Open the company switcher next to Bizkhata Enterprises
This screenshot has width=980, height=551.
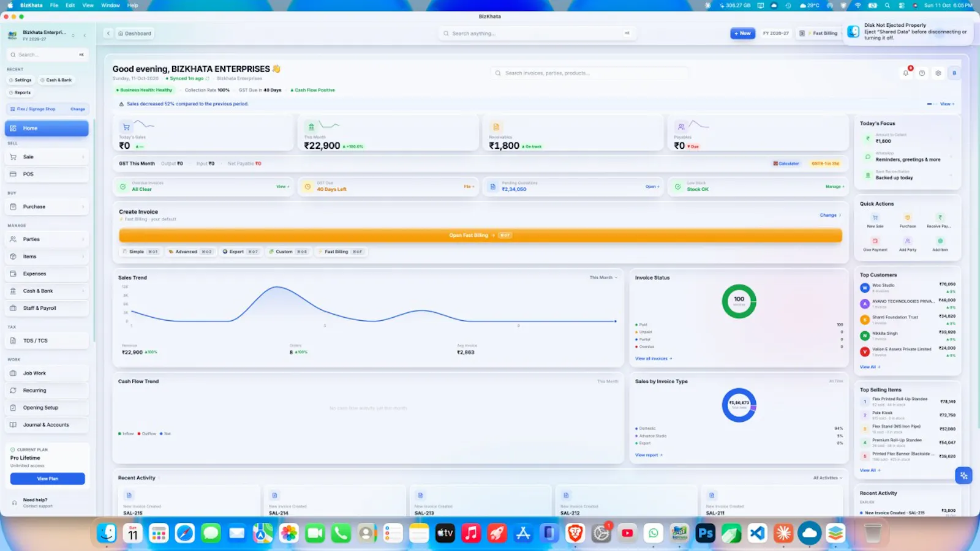click(73, 36)
